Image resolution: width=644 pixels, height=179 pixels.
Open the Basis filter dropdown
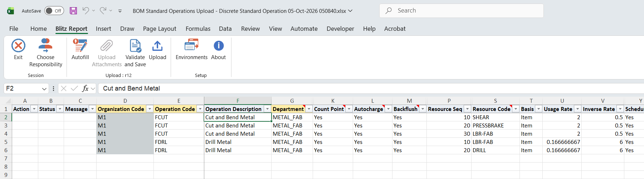pos(538,109)
